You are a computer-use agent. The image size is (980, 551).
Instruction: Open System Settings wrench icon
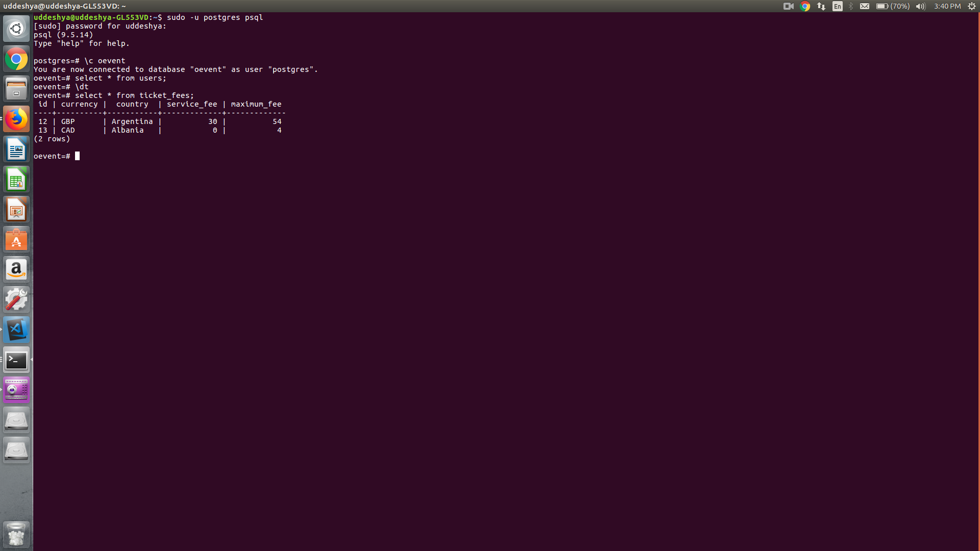point(16,299)
